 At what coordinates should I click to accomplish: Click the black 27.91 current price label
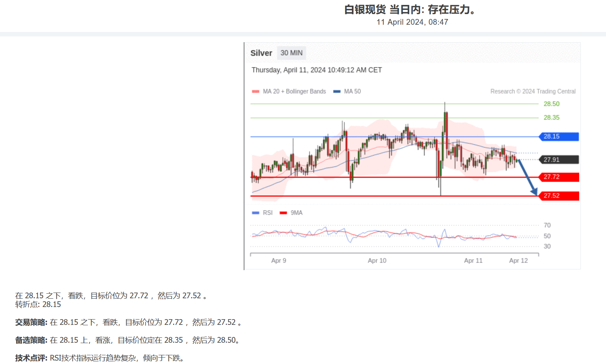point(559,160)
